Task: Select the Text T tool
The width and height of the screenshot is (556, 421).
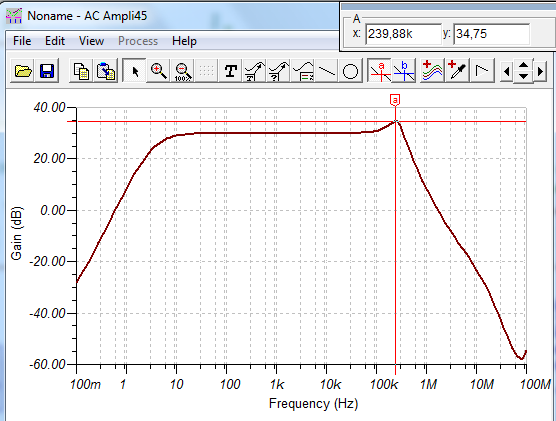Action: pyautogui.click(x=230, y=71)
